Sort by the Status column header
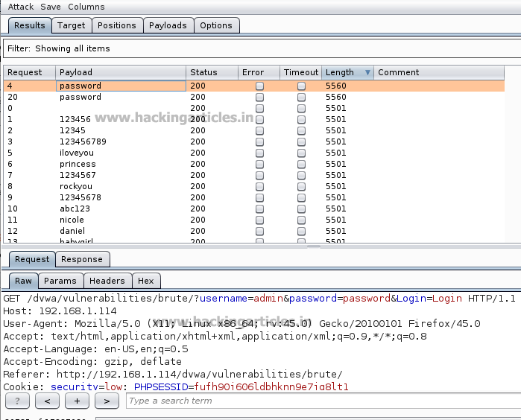The image size is (521, 420). pyautogui.click(x=212, y=72)
